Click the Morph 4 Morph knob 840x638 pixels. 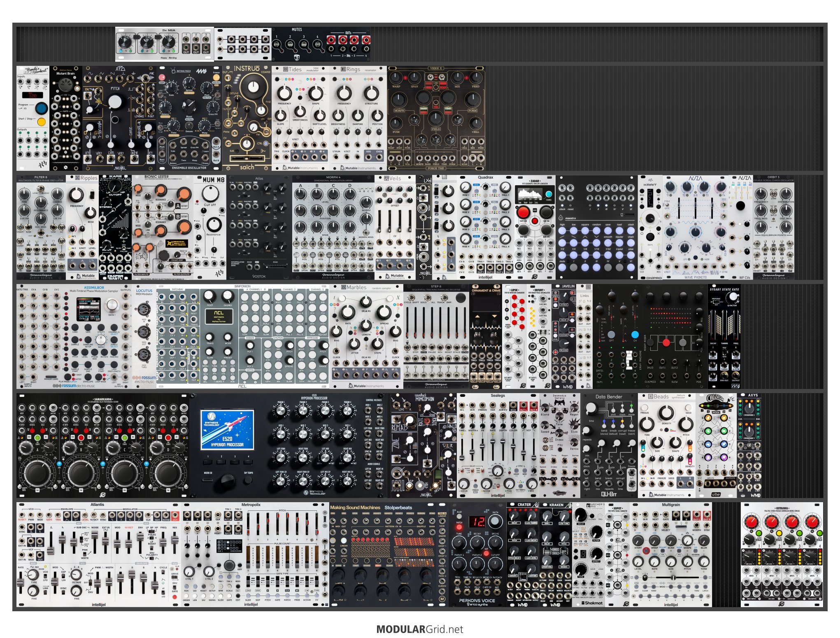point(365,202)
